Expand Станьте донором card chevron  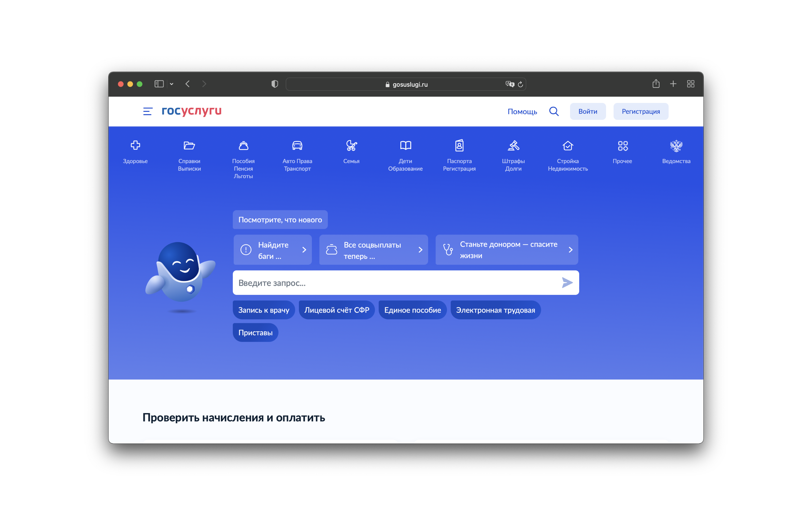pyautogui.click(x=570, y=250)
